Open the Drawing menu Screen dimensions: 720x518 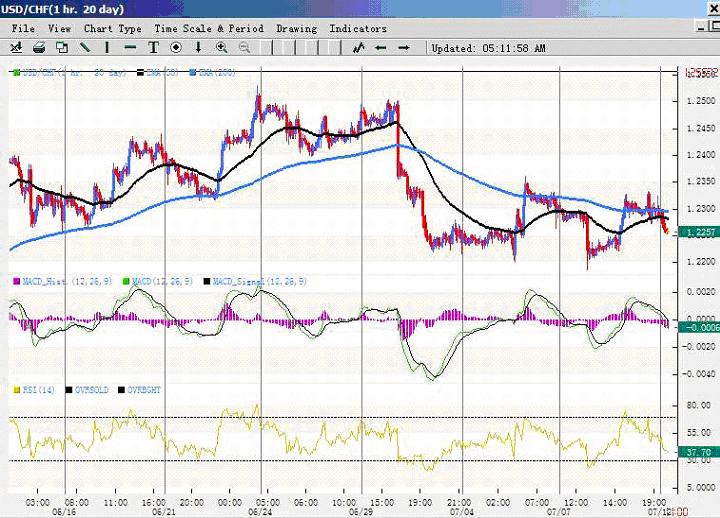296,29
